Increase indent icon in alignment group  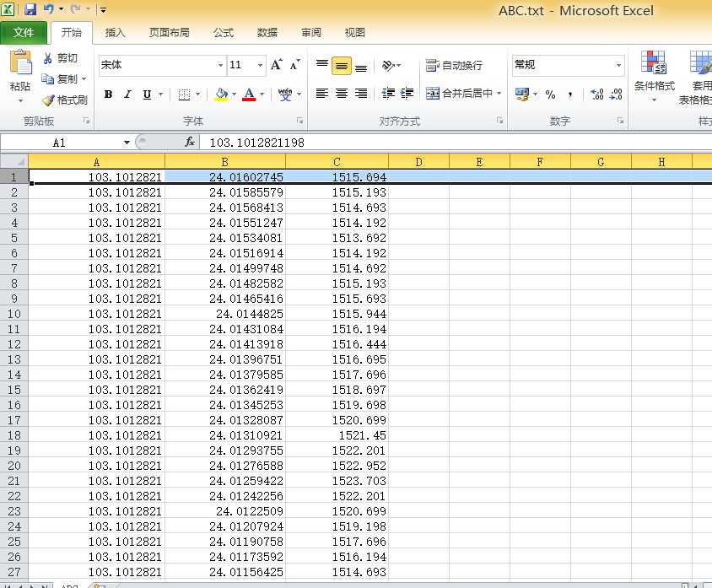tap(407, 94)
